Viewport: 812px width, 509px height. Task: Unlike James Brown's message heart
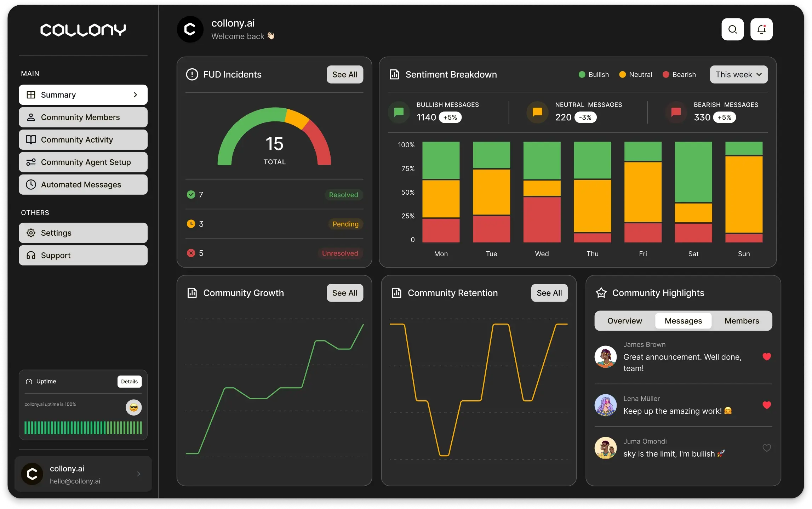pyautogui.click(x=767, y=357)
